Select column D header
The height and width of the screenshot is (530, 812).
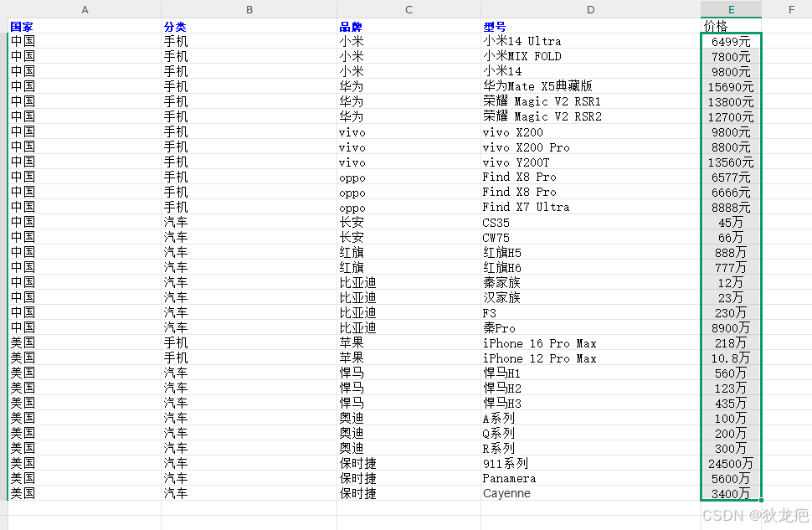tap(590, 9)
